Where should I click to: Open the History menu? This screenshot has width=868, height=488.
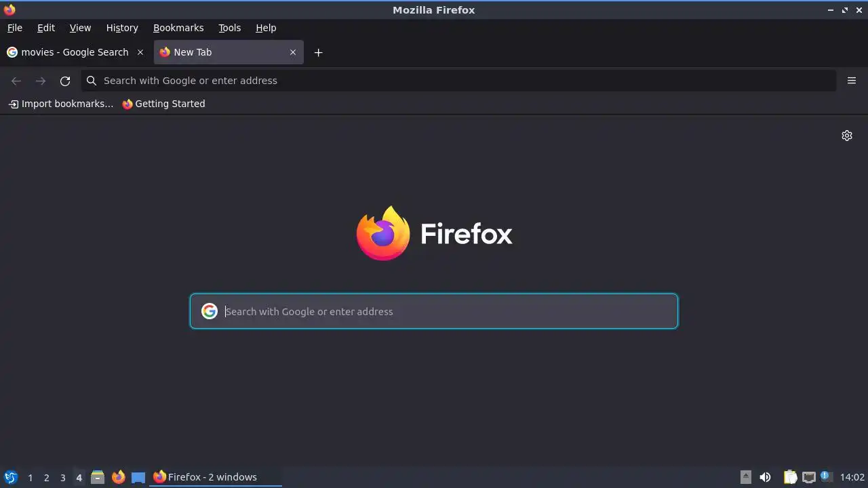(x=122, y=28)
